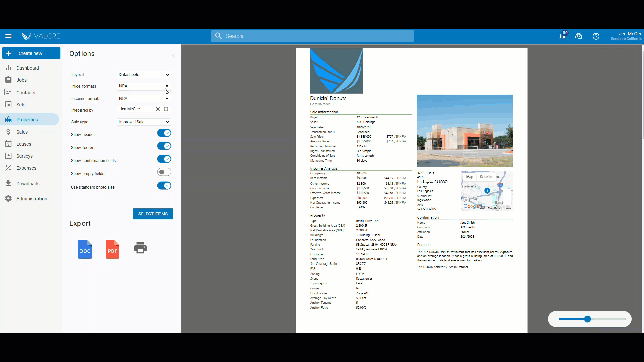Open the support headset icon
Image resolution: width=644 pixels, height=362 pixels.
point(579,36)
